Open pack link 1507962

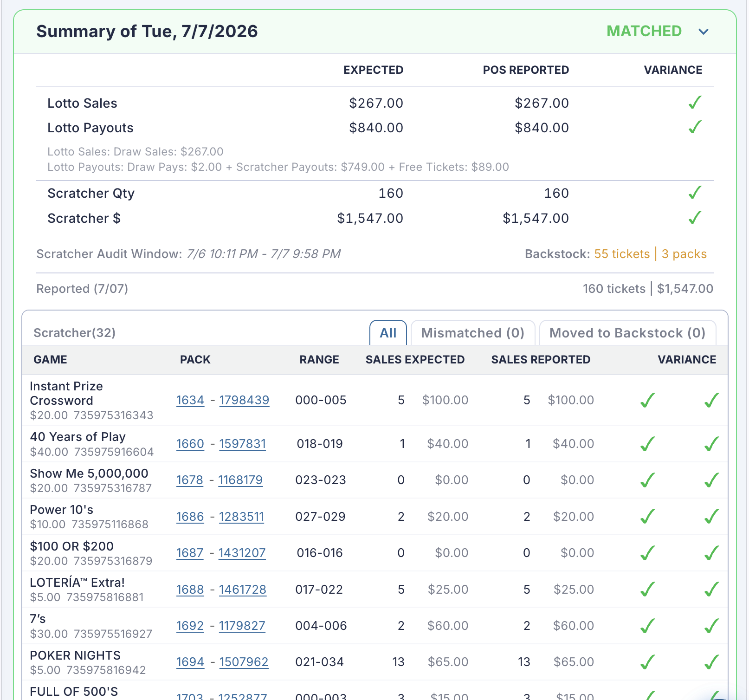pyautogui.click(x=244, y=662)
